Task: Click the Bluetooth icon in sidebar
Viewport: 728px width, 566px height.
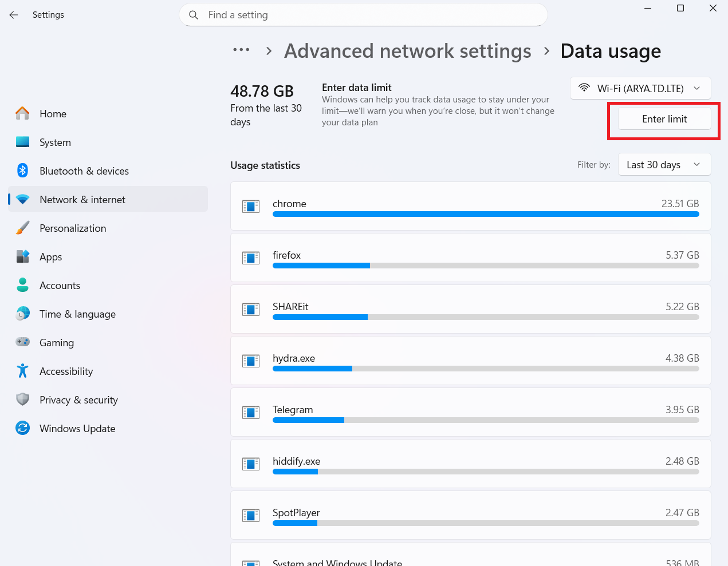Action: [22, 171]
